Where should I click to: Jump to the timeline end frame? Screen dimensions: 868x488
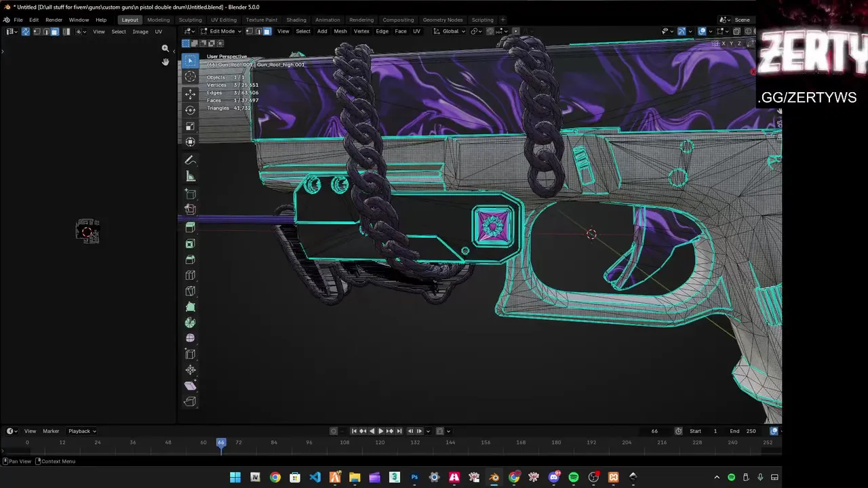(399, 431)
